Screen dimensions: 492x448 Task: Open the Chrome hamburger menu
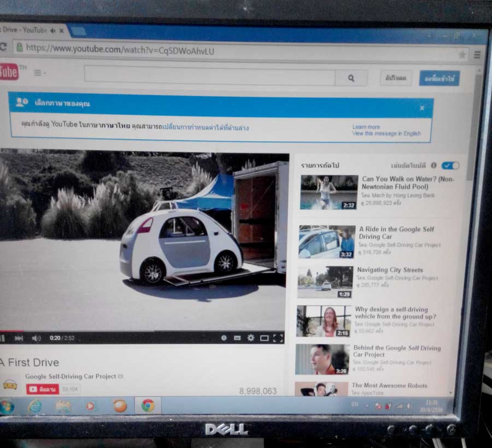(477, 55)
